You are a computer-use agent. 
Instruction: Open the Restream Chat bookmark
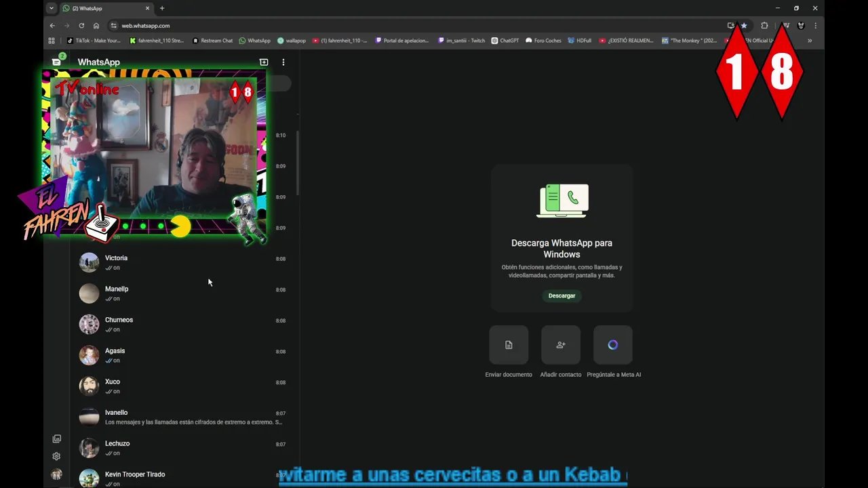coord(213,41)
